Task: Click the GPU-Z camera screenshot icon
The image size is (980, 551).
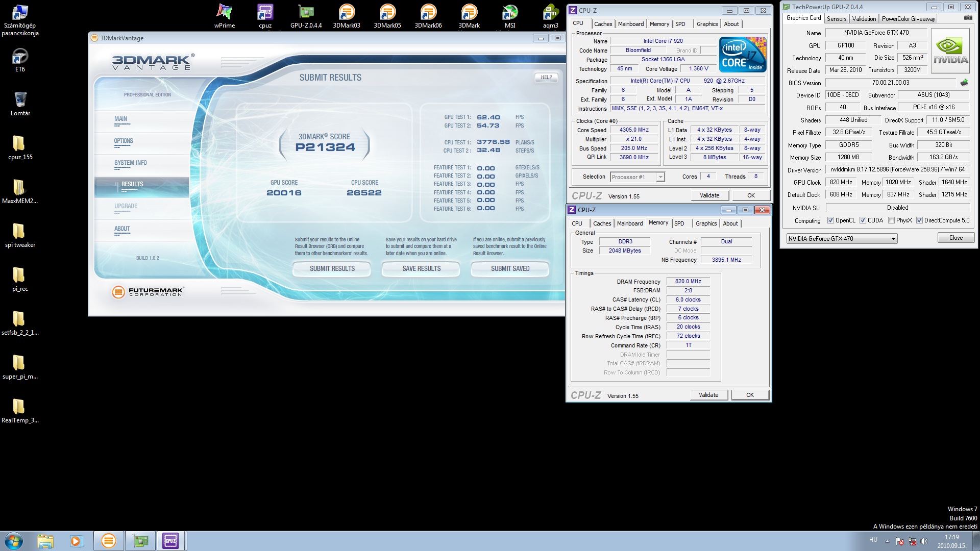Action: (968, 18)
